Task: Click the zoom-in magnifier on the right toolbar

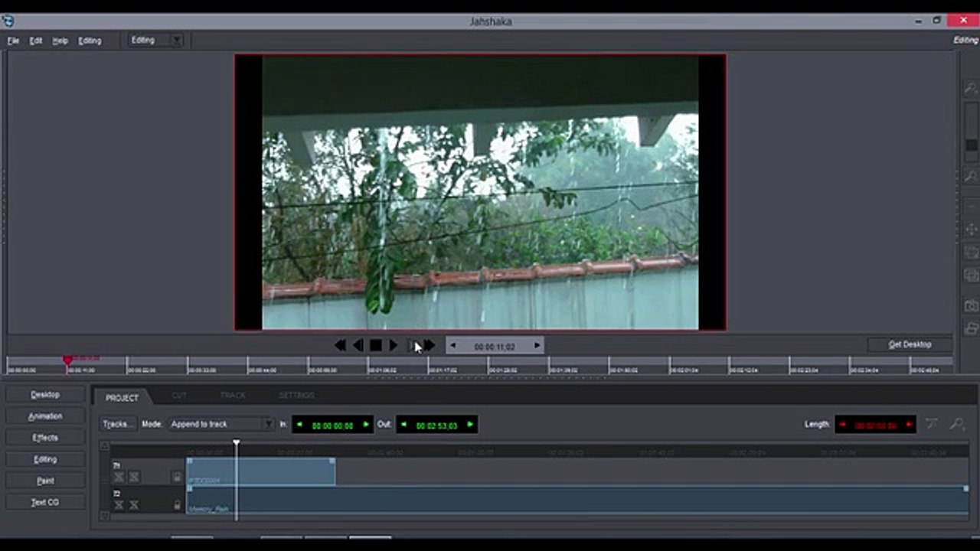Action: 971,89
